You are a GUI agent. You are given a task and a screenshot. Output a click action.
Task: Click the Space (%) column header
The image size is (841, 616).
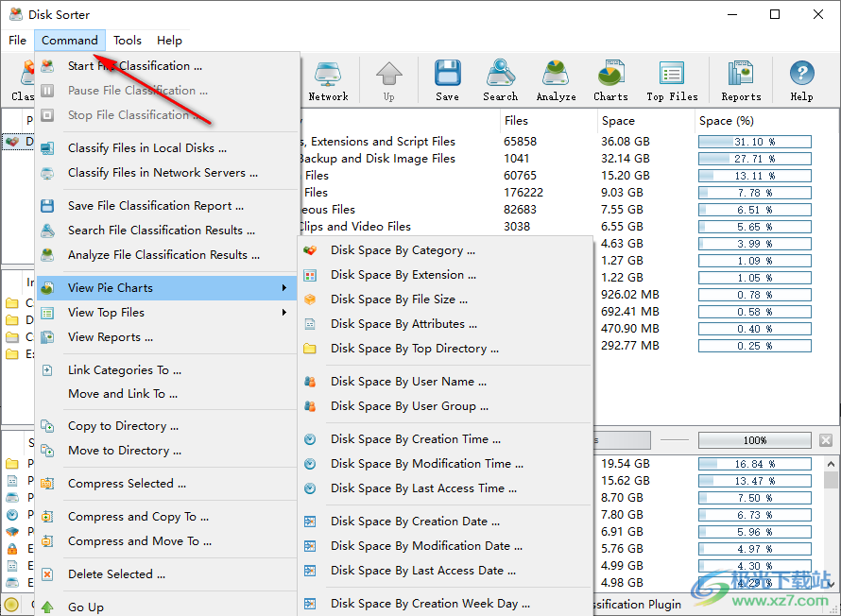766,121
